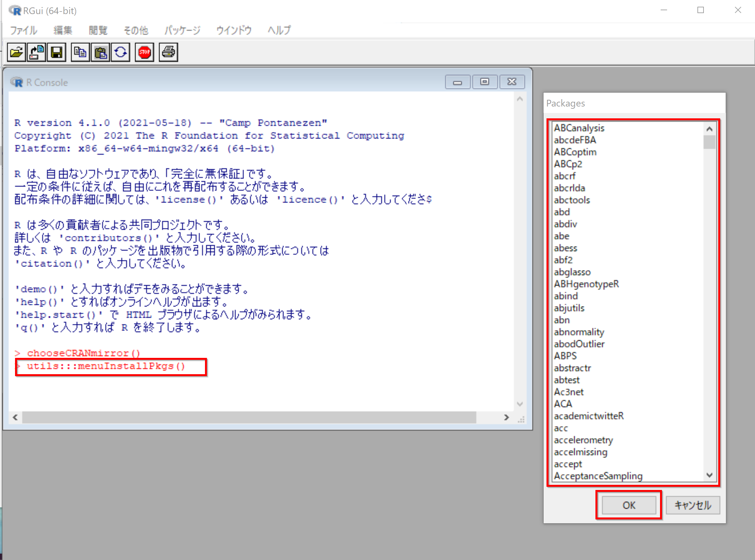755x560 pixels.
Task: Select abcdeFBA package in the list
Action: tap(628, 140)
